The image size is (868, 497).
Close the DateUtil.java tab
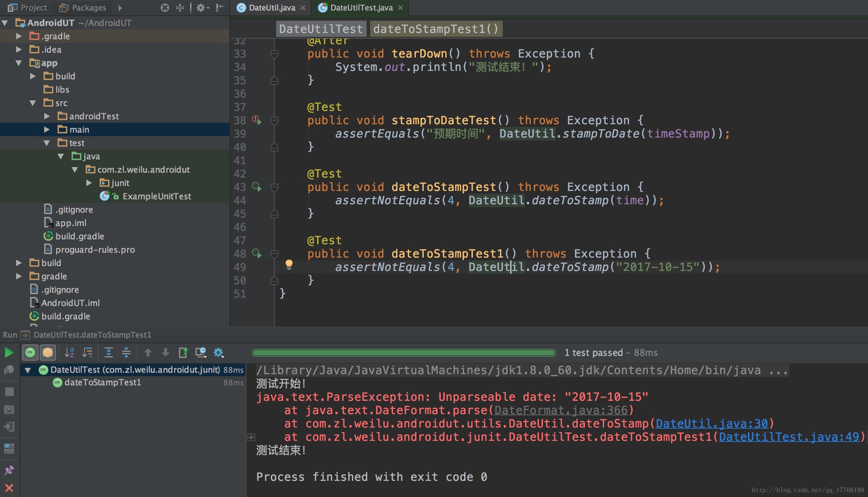click(303, 8)
